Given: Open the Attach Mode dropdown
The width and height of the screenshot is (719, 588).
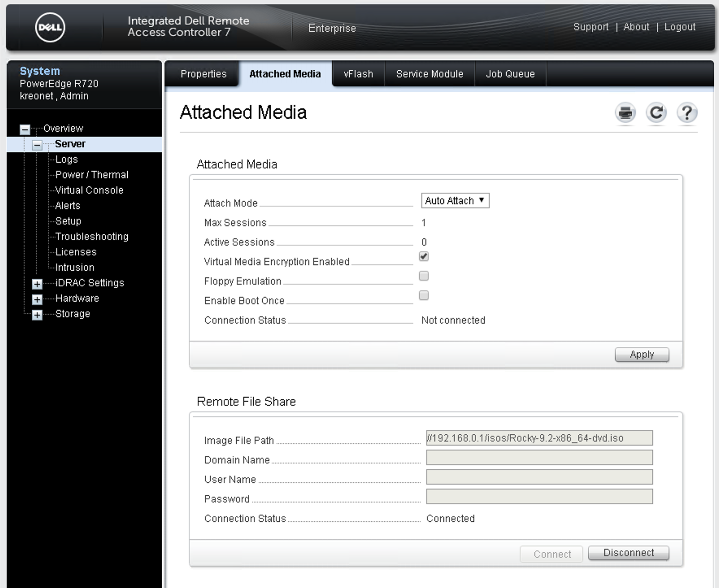Looking at the screenshot, I should pos(455,200).
